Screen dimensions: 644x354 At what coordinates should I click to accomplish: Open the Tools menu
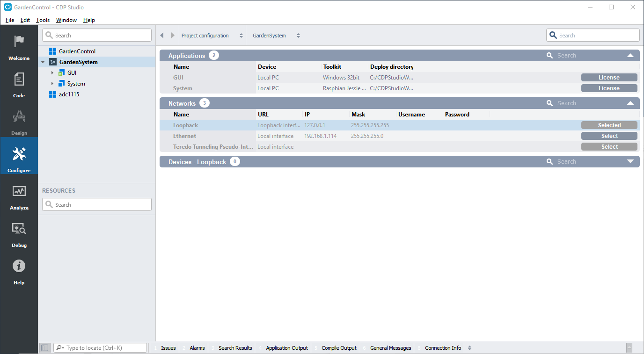pos(43,20)
